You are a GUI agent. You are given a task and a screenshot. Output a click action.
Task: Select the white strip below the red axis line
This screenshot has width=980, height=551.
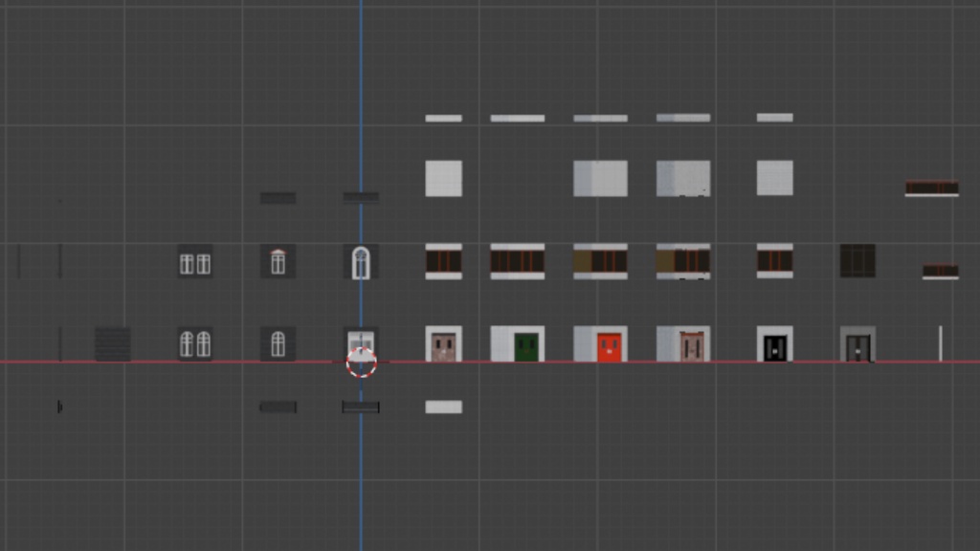click(x=444, y=407)
